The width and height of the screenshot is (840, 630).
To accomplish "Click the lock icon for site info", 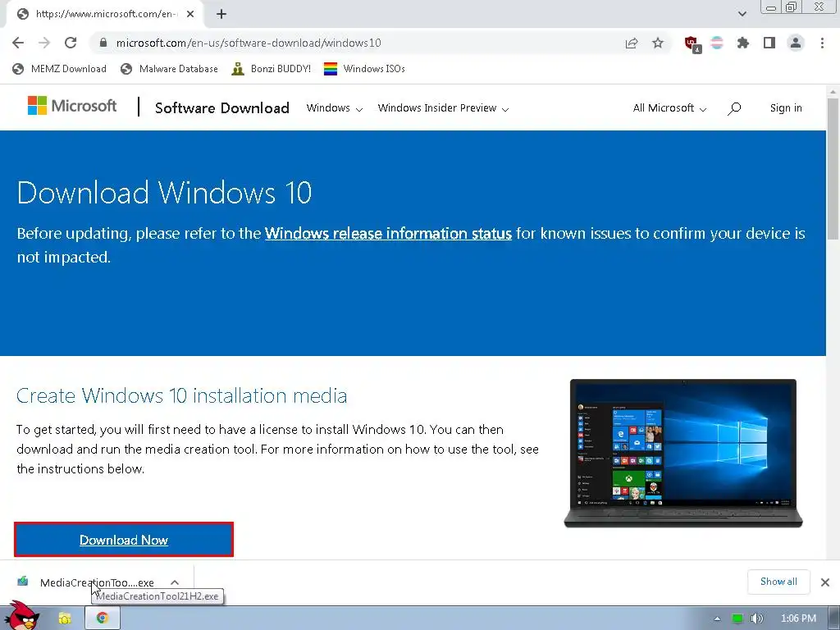I will coord(103,43).
